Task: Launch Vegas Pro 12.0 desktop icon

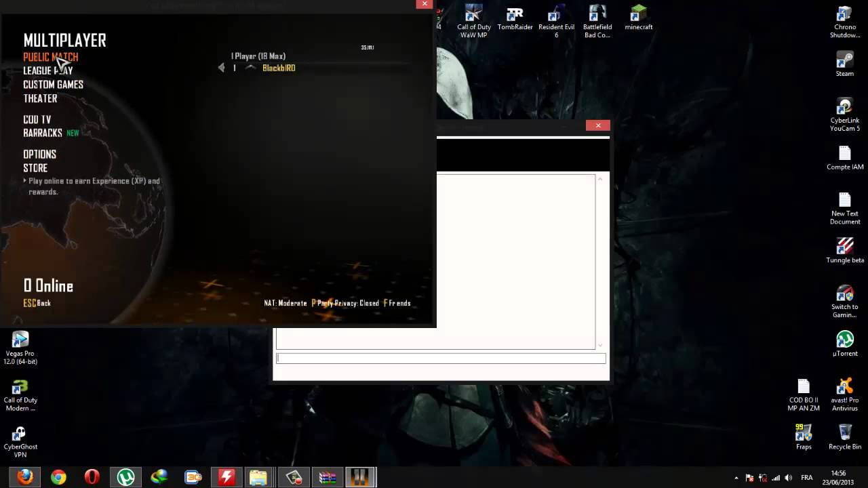Action: click(20, 348)
